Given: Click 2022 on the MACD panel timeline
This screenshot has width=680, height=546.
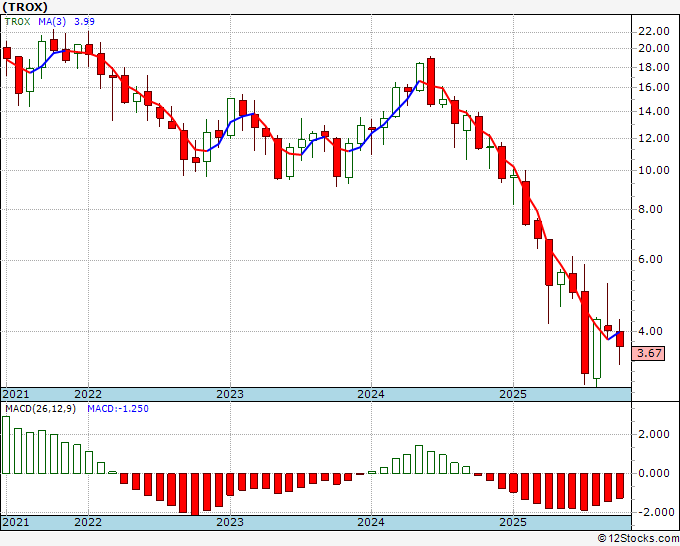Looking at the screenshot, I should click(x=88, y=522).
